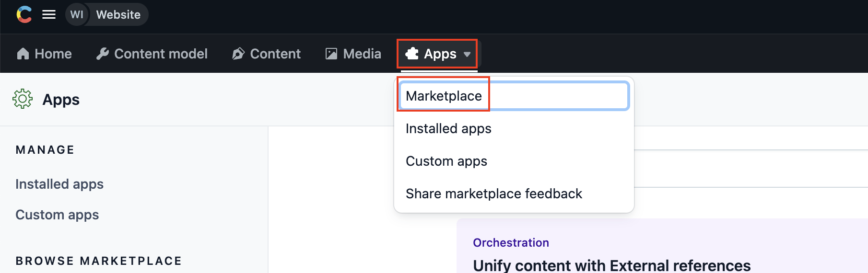Open Custom apps in Manage sidebar
Viewport: 868px width, 273px height.
57,215
